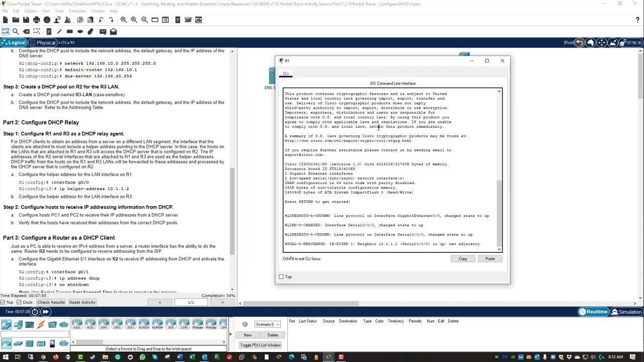Open the Network Information icon

(x=47, y=20)
